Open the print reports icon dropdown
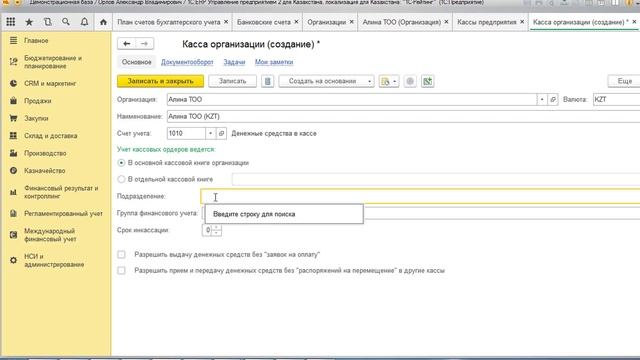This screenshot has height=360, width=640. (389, 81)
